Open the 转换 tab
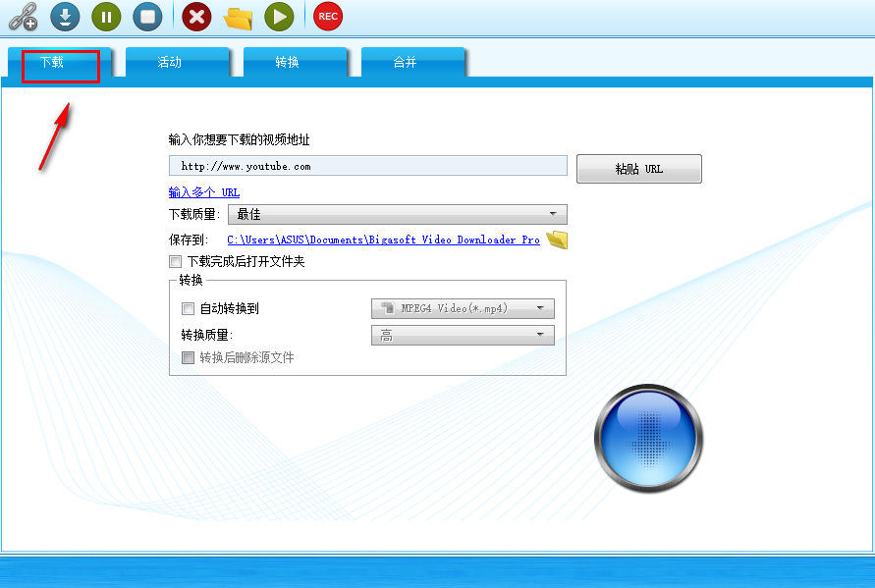Image resolution: width=875 pixels, height=588 pixels. [296, 63]
